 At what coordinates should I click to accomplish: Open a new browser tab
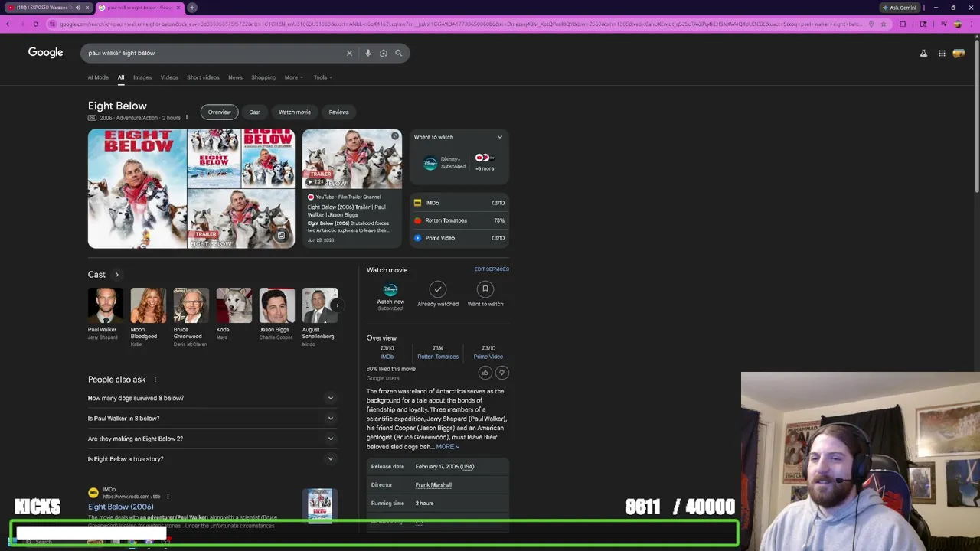[192, 8]
